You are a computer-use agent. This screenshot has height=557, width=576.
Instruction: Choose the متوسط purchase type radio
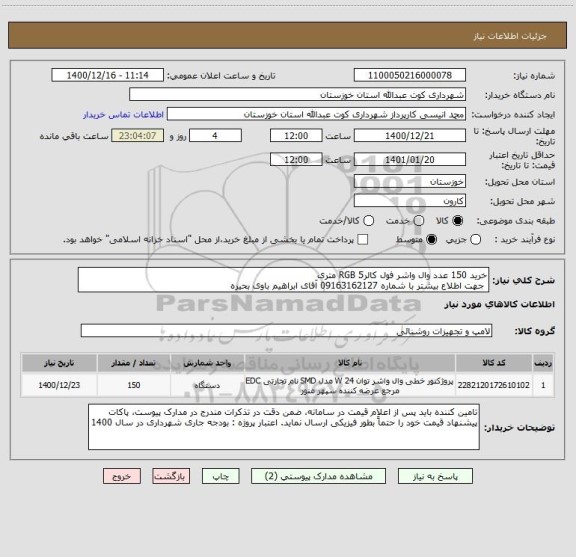pos(431,240)
